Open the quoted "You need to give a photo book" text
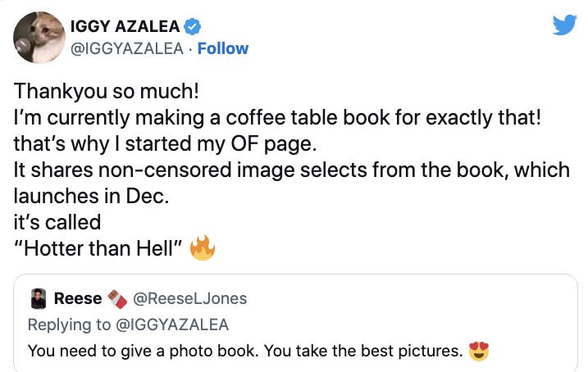This screenshot has width=588, height=372. 244,352
